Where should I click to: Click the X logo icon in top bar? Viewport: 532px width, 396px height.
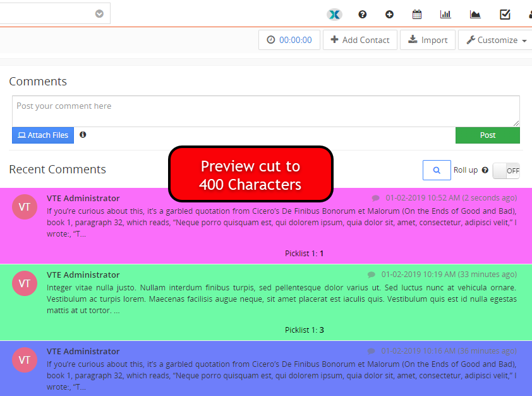(x=334, y=15)
